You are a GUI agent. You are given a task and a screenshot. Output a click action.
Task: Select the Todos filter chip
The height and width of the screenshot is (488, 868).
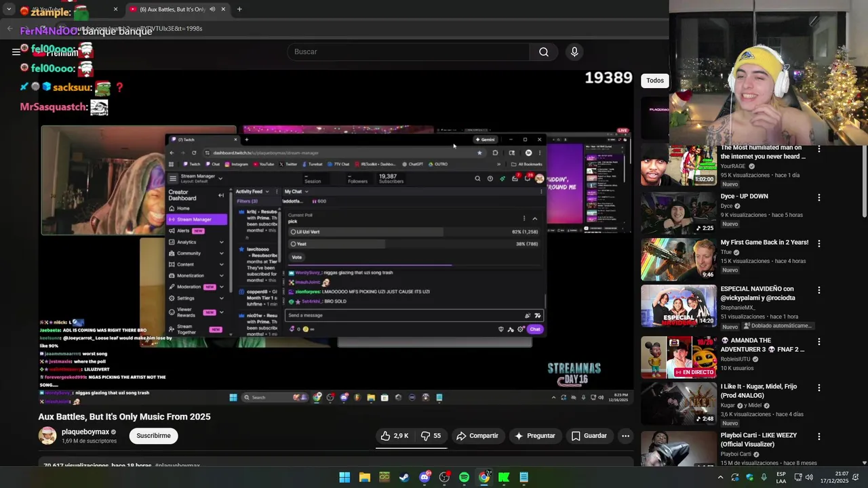(x=655, y=81)
